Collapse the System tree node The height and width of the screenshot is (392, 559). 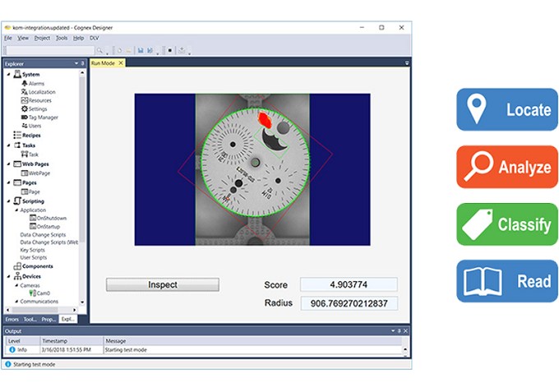pos(8,75)
